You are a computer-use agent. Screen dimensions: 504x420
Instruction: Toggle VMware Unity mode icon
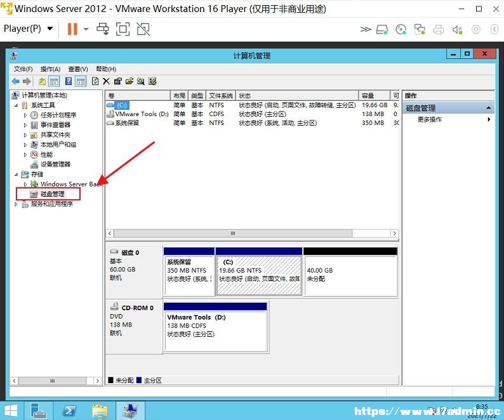pyautogui.click(x=143, y=29)
